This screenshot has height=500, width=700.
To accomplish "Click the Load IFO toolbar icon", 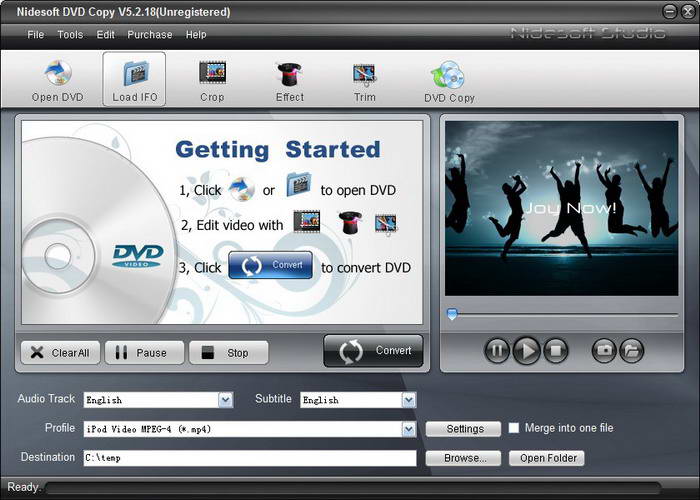I will [134, 79].
